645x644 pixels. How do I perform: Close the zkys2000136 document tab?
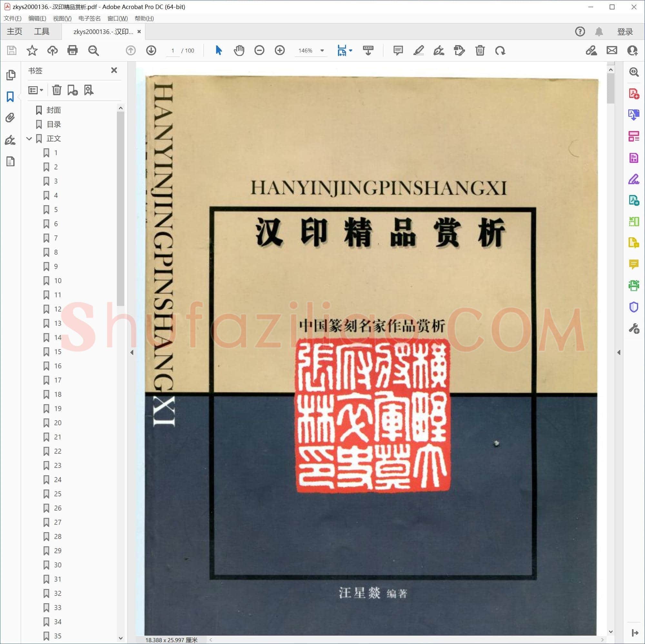139,31
